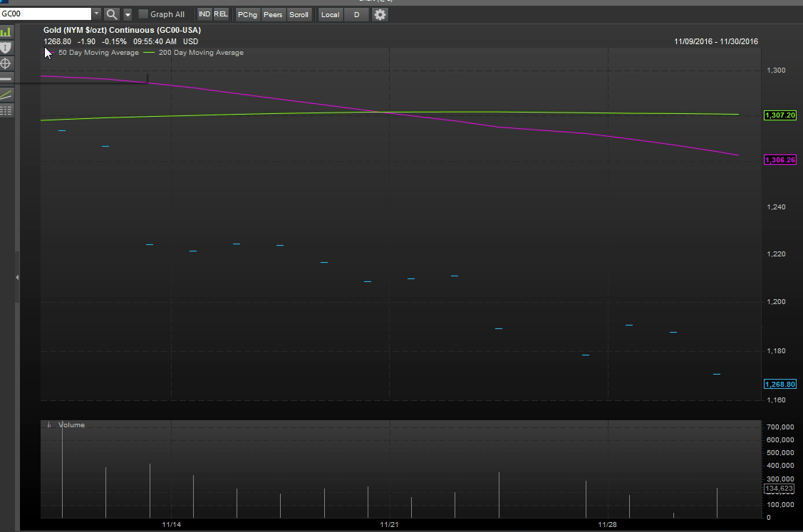Select the 200 Day Moving Average legend
Screen dimensions: 803x532
(x=194, y=52)
